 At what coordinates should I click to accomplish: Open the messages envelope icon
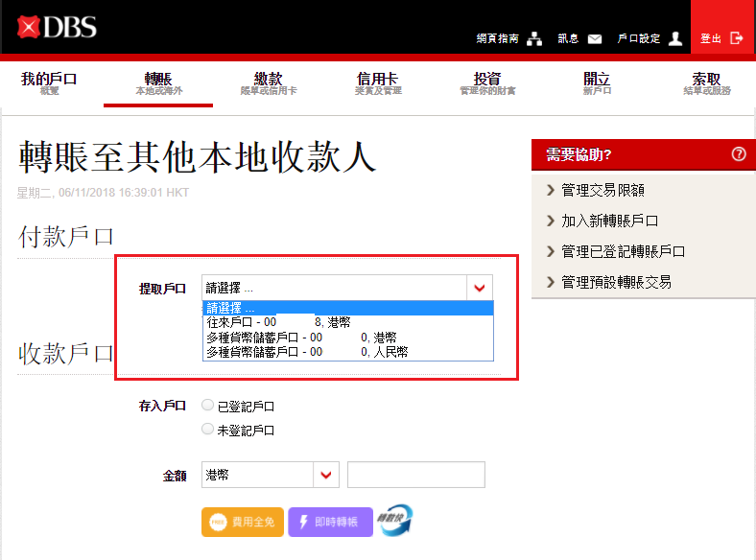click(595, 39)
